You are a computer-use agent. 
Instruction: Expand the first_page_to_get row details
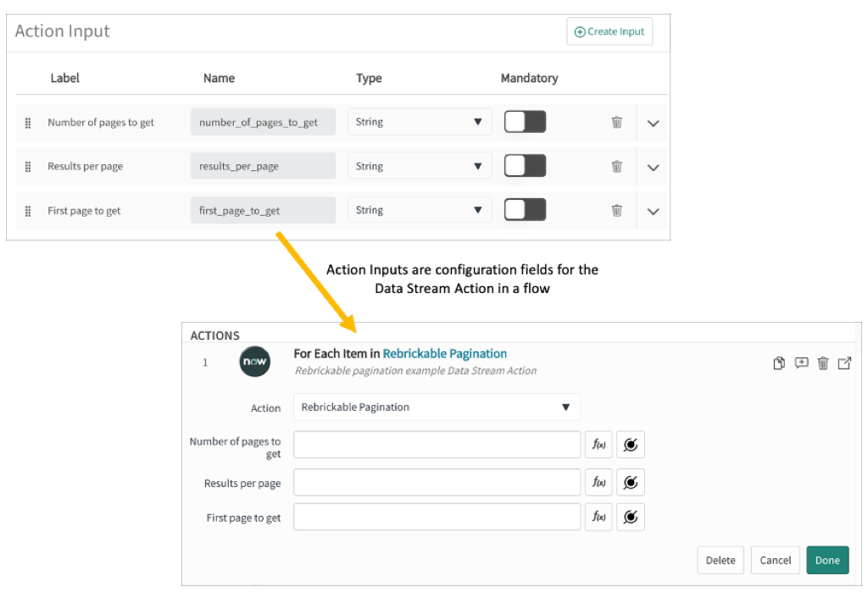pos(652,210)
